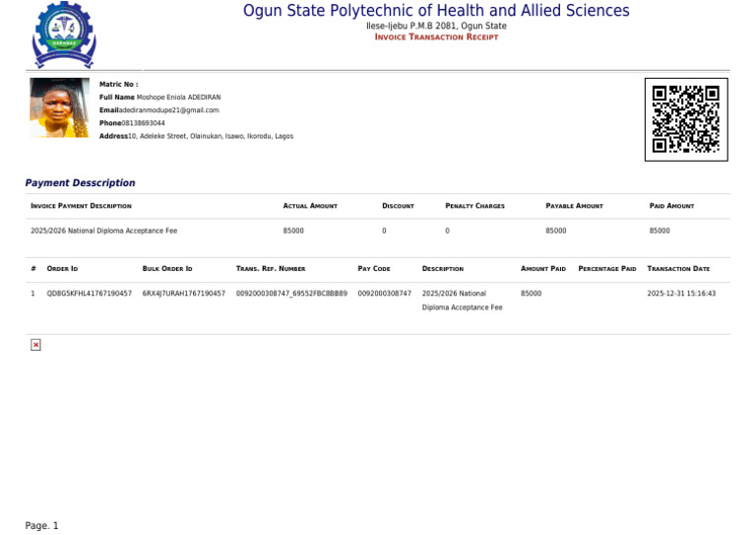Click the Trans. Ref. Number value

tap(291, 294)
